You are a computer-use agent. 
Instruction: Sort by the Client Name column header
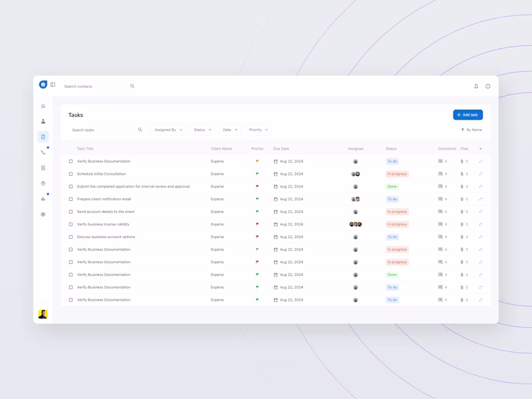tap(221, 148)
